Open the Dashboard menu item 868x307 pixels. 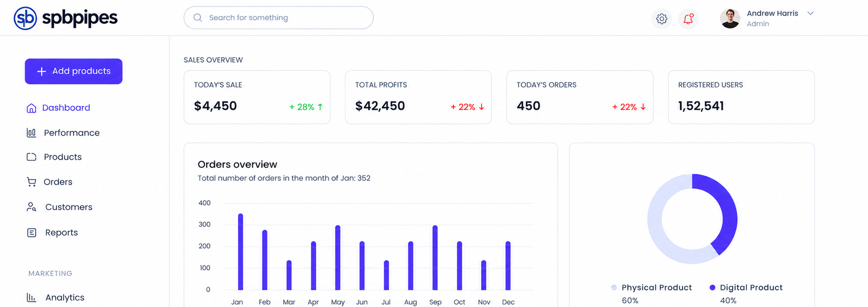coord(66,108)
